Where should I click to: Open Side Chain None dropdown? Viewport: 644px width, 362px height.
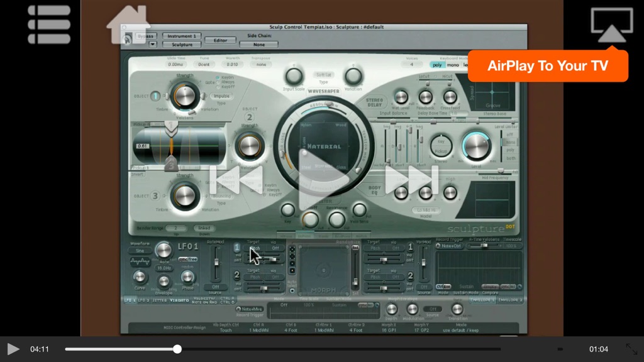pos(258,45)
